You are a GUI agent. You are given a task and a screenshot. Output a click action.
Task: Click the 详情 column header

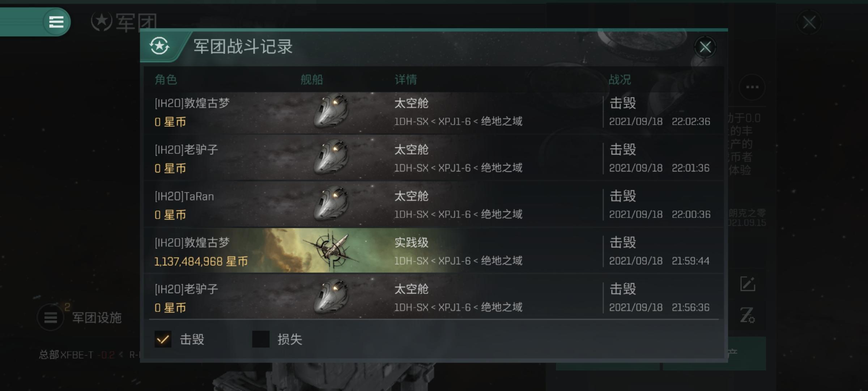[x=406, y=79]
